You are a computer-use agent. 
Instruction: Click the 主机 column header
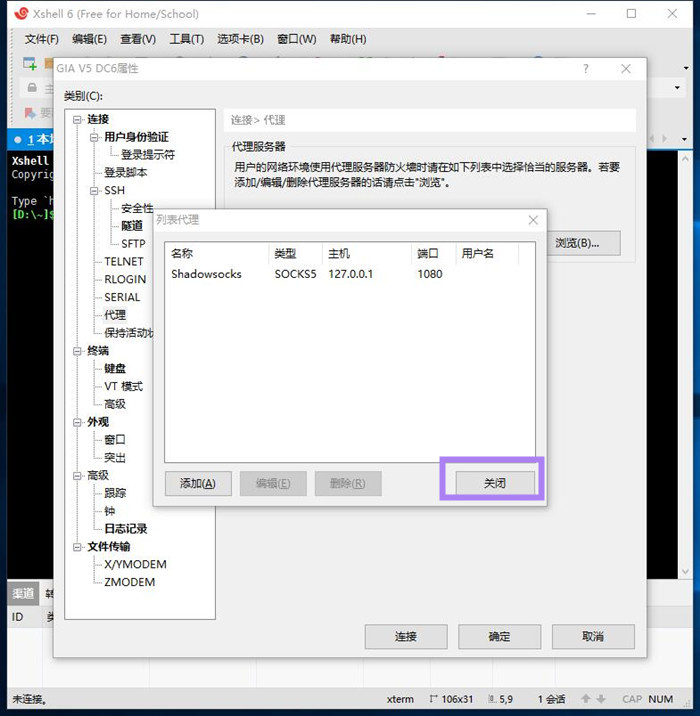[x=367, y=253]
